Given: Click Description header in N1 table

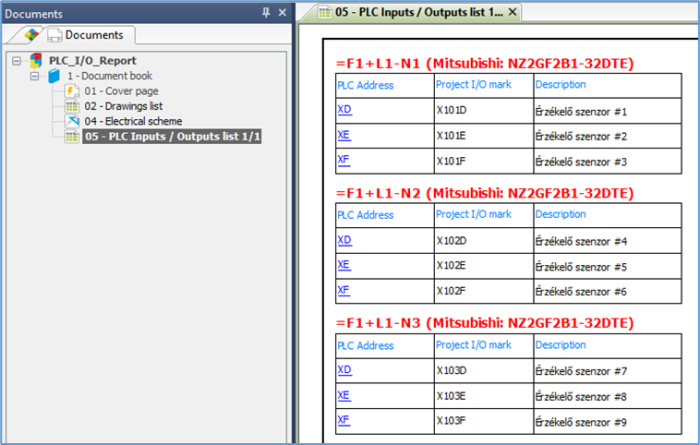Looking at the screenshot, I should tap(560, 84).
